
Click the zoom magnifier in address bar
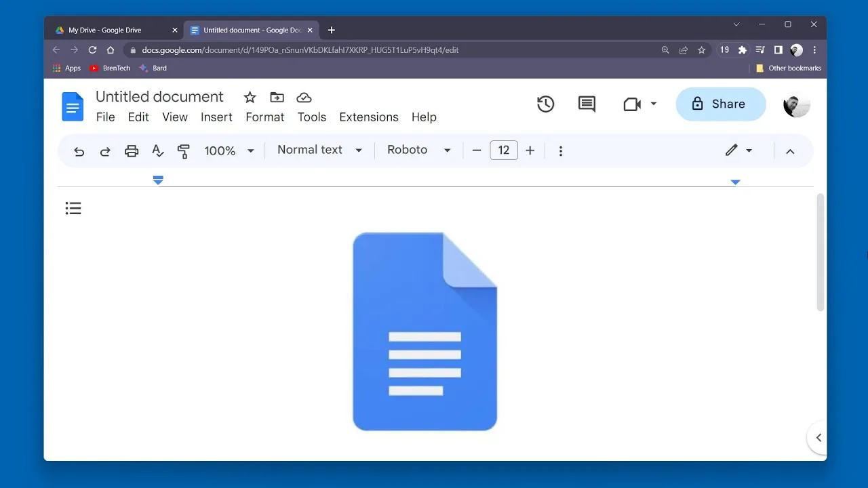click(x=665, y=49)
